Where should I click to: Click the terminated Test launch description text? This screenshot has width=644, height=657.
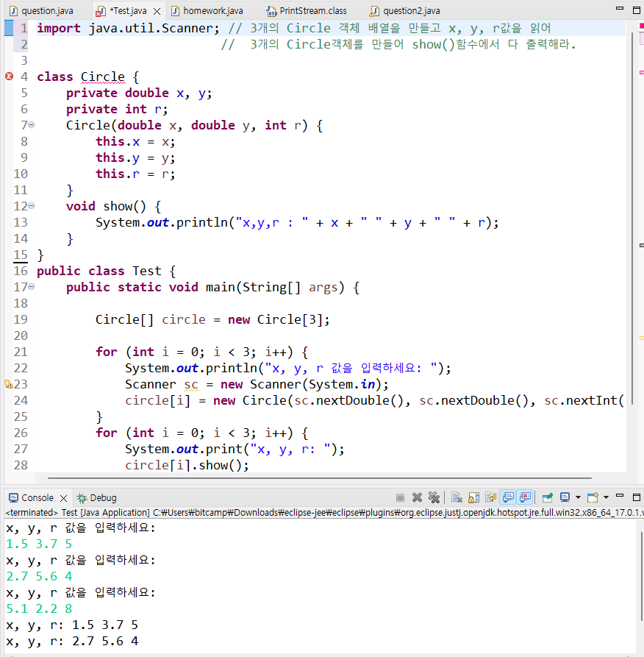(x=324, y=513)
